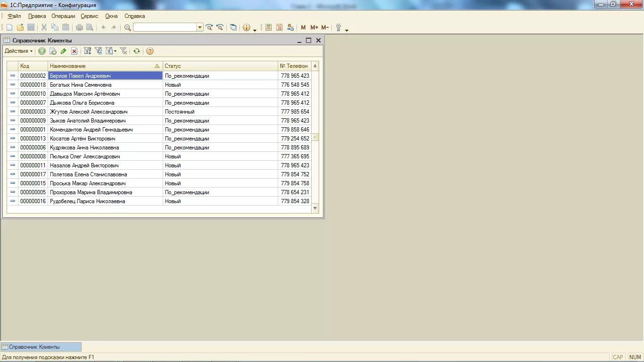Click the Статус column header
The height and width of the screenshot is (362, 644).
tap(221, 66)
